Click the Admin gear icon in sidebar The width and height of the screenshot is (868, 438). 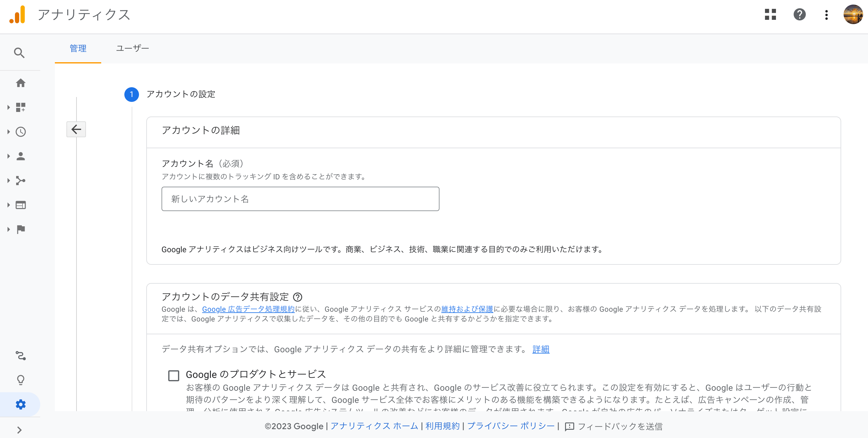20,404
